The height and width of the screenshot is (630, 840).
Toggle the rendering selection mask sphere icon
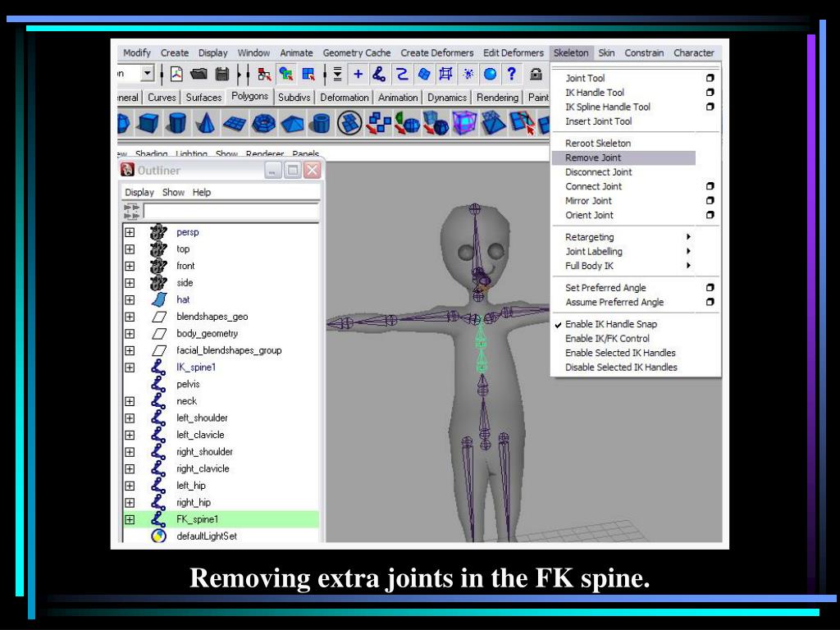490,74
